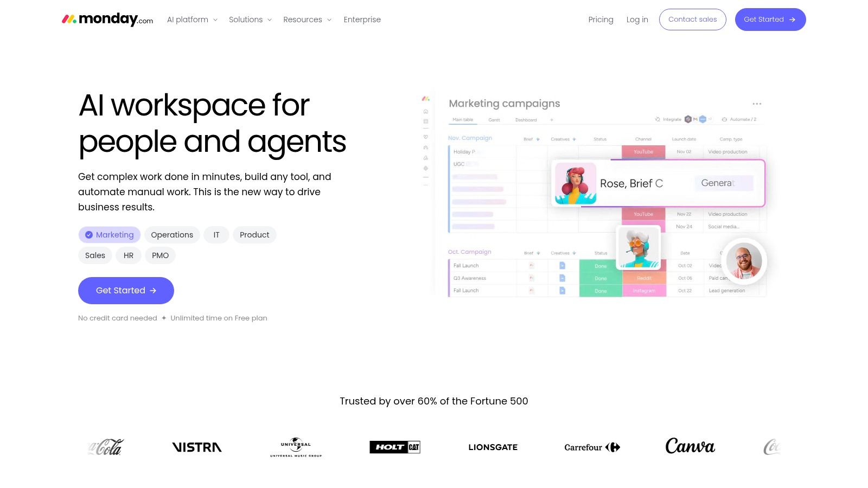Click the Holt CAT logo
The height and width of the screenshot is (488, 868).
pos(395,447)
